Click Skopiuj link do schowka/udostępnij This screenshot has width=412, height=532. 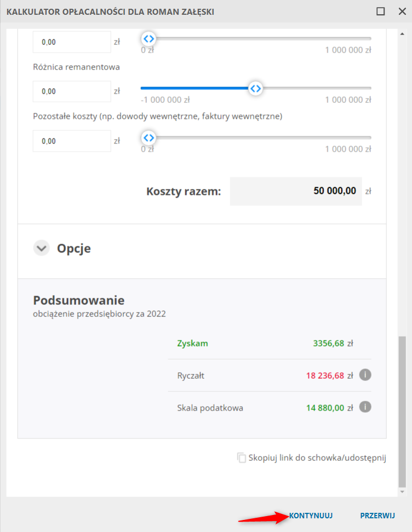coord(317,458)
